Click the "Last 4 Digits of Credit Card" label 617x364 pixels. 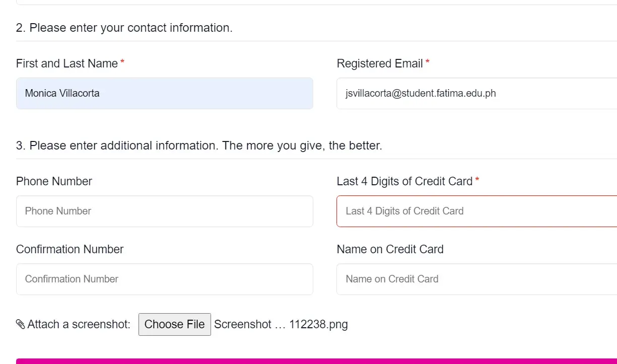[404, 181]
